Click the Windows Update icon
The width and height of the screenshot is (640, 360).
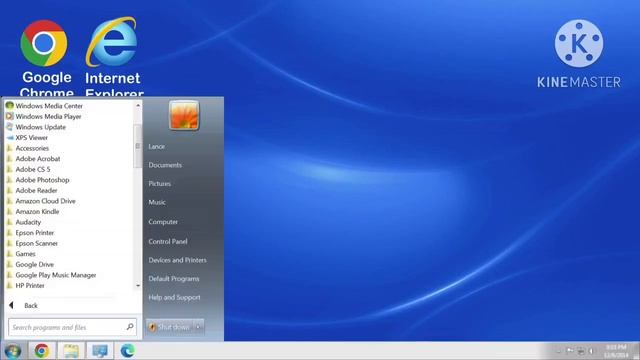click(10, 127)
